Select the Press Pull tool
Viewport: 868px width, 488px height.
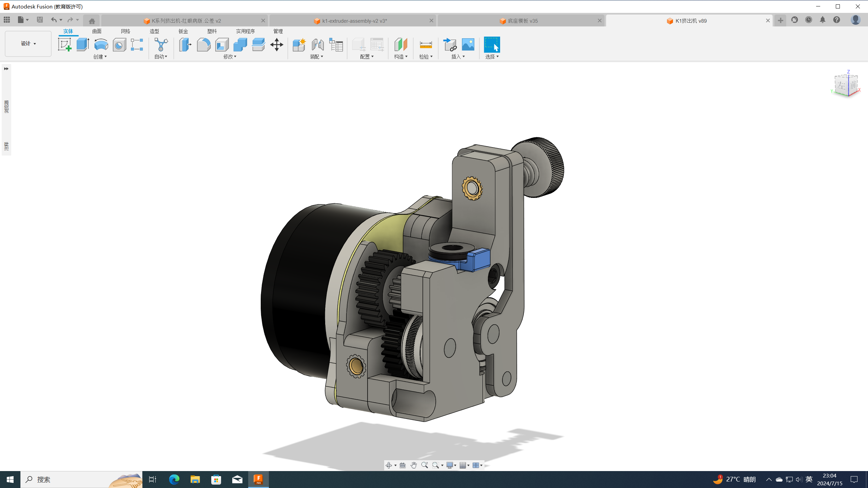tap(185, 44)
